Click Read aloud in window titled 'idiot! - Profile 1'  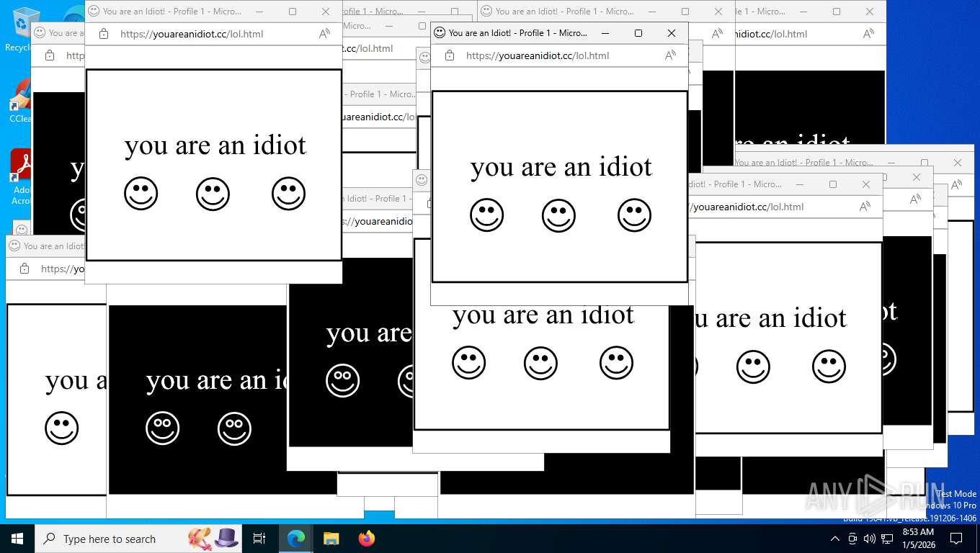click(x=865, y=207)
